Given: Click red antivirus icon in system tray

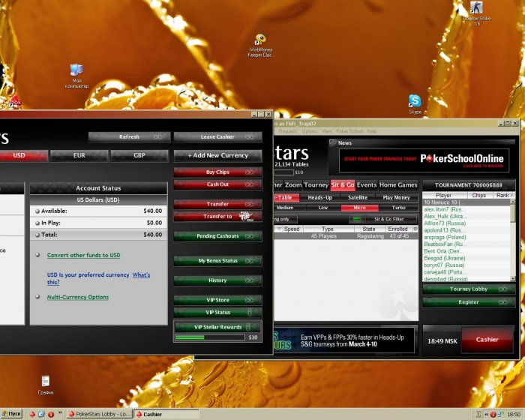Looking at the screenshot, I should 493,414.
